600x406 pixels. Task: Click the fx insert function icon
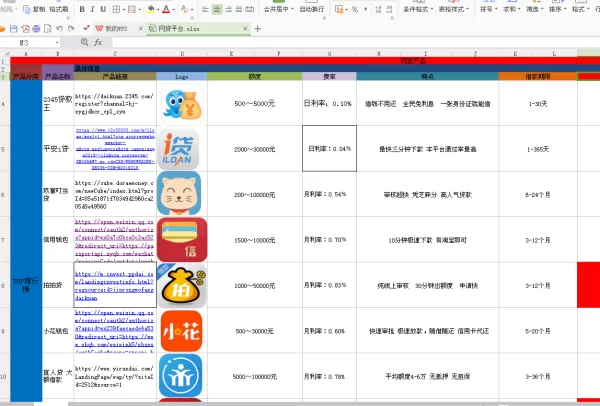click(98, 43)
